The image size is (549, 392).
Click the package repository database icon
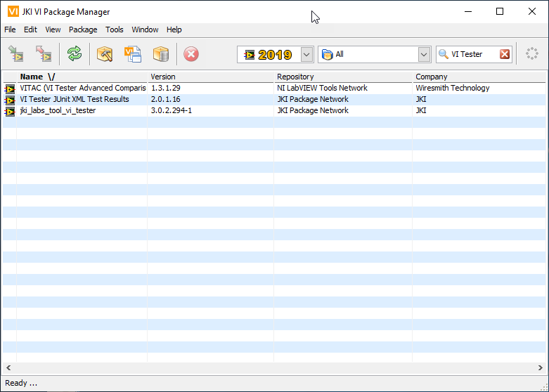tap(161, 54)
